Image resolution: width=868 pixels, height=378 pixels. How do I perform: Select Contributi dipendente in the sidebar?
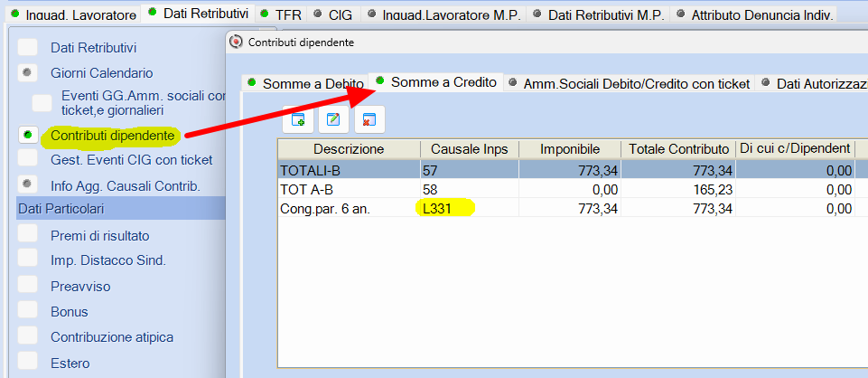click(x=113, y=136)
